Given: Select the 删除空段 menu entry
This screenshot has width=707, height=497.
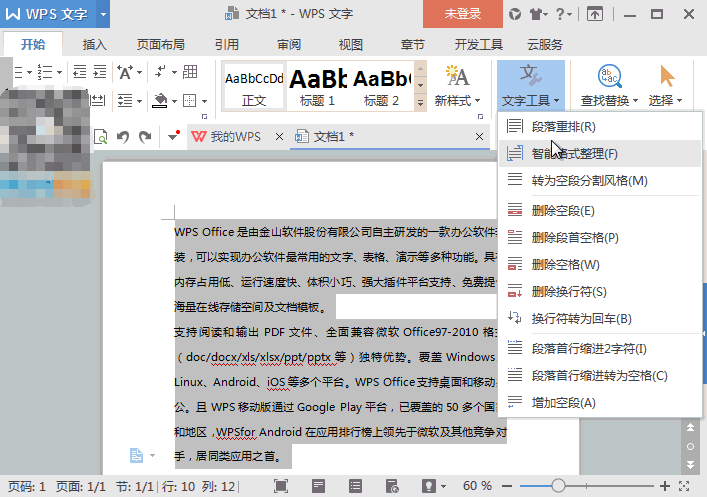Looking at the screenshot, I should [563, 211].
